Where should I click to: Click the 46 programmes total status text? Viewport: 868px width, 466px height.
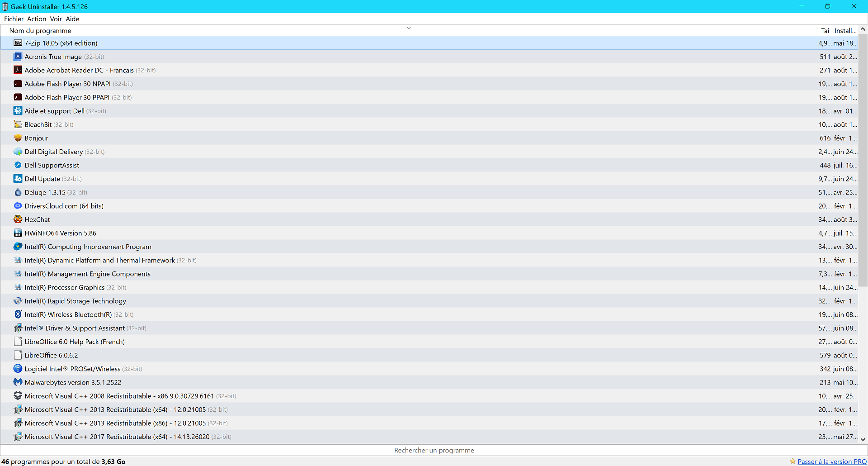[63, 461]
